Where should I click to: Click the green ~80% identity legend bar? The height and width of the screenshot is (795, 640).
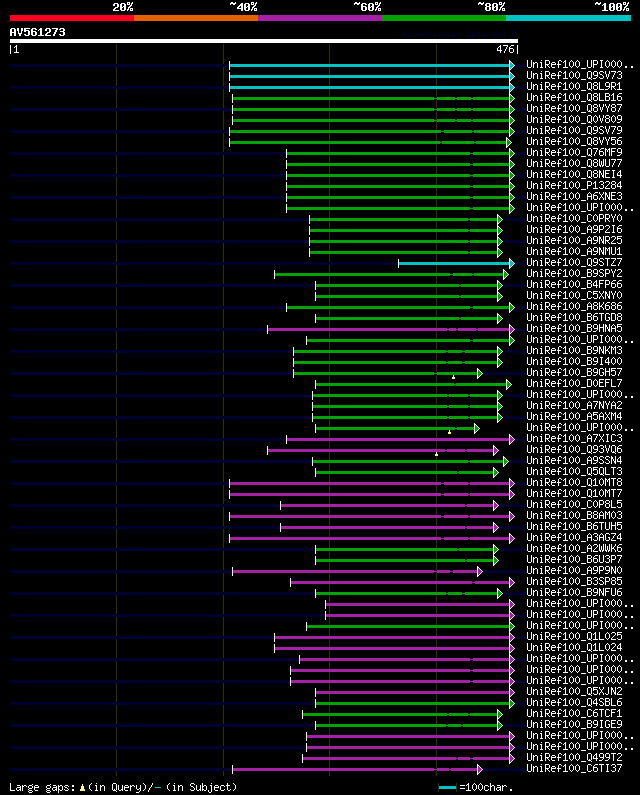[x=444, y=18]
